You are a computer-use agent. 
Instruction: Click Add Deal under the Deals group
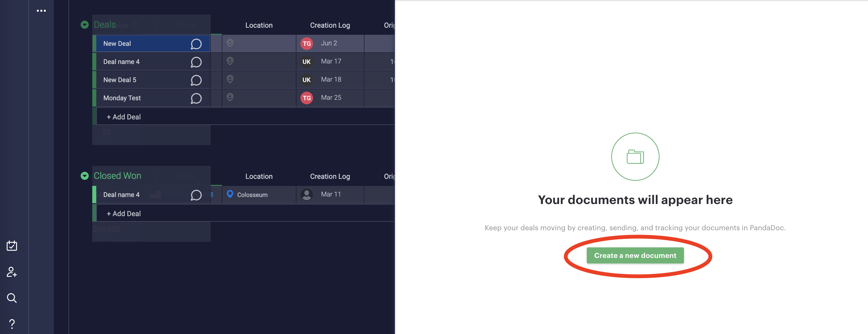pyautogui.click(x=124, y=116)
